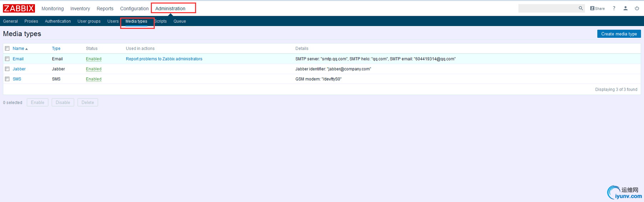Go to the Queue submenu
The image size is (644, 202).
[180, 21]
